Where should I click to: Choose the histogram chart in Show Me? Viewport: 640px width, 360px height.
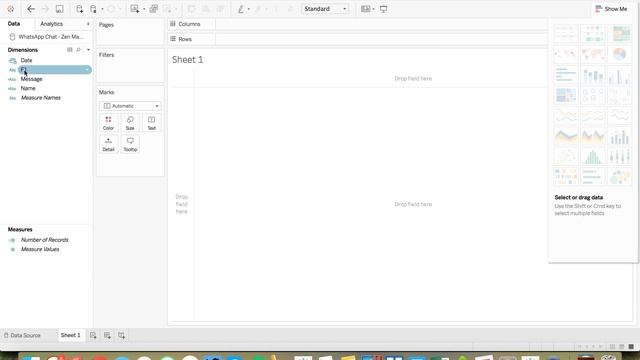click(593, 157)
